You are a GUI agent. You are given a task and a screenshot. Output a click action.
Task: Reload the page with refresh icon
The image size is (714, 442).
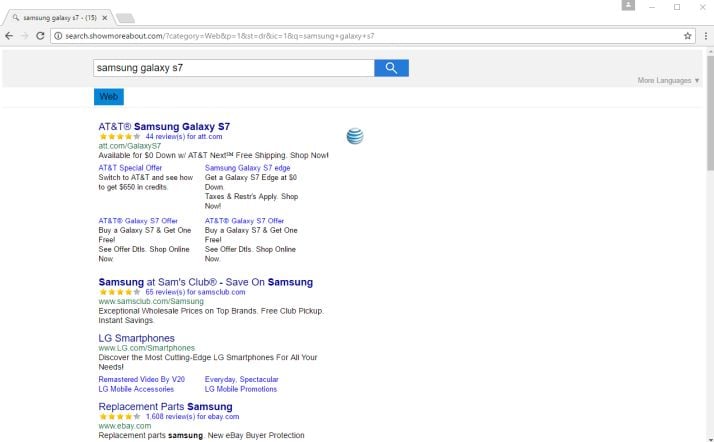[x=40, y=36]
